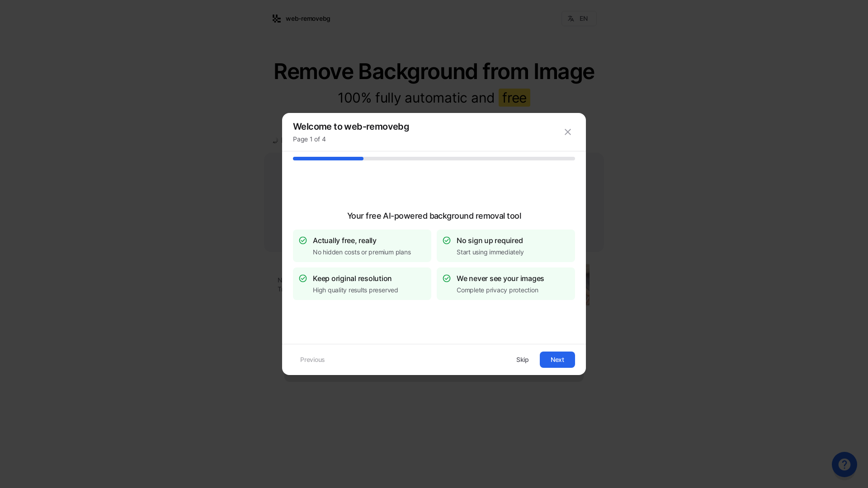Screen dimensions: 868x488
Task: Click the web-removebg logo icon
Action: click(x=277, y=19)
